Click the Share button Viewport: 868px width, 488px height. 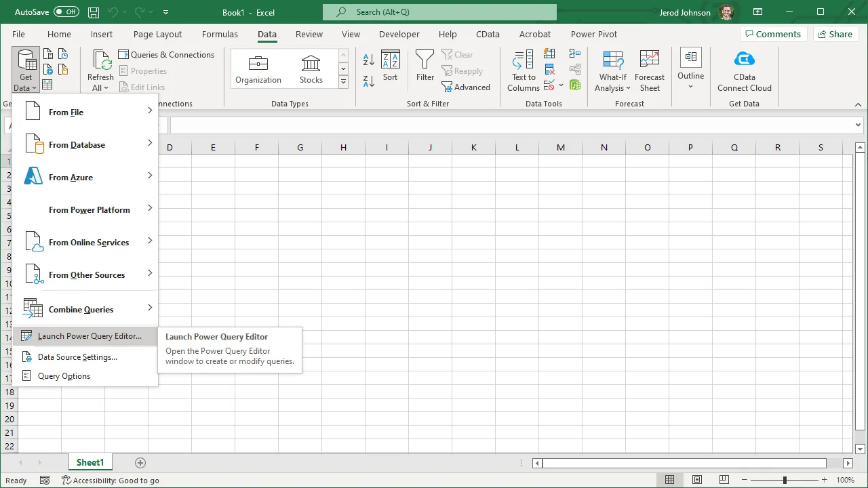pyautogui.click(x=835, y=34)
